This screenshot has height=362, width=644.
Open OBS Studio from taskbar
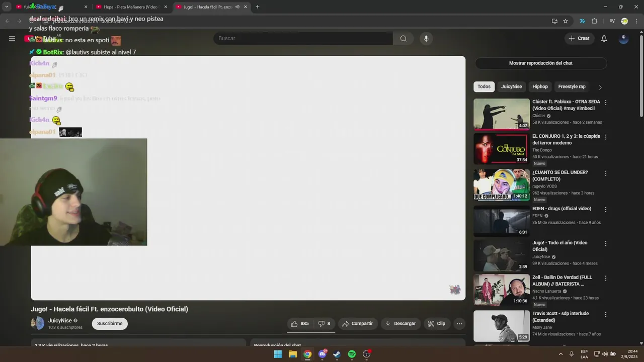point(367,354)
